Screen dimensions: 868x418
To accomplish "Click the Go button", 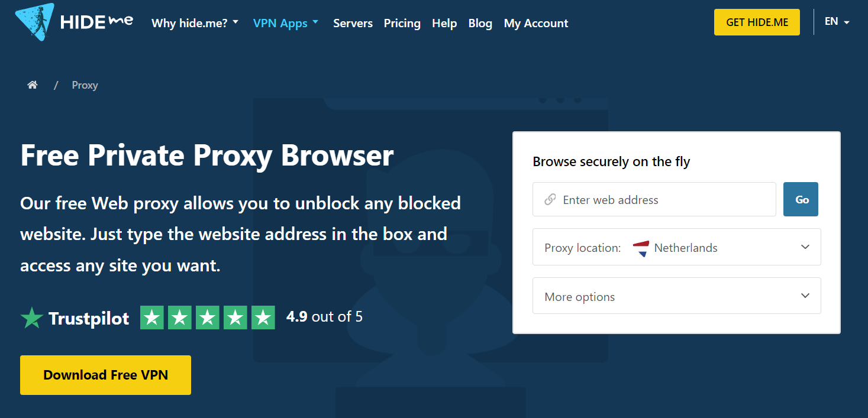I will click(x=802, y=199).
